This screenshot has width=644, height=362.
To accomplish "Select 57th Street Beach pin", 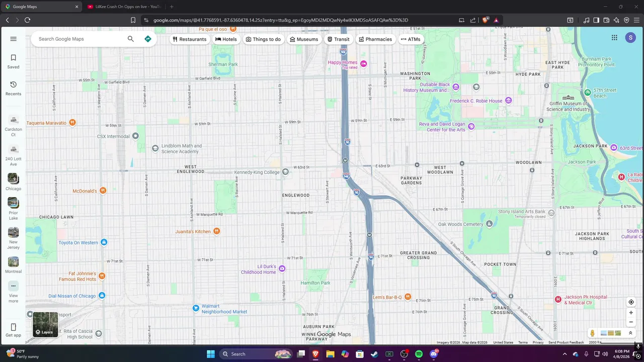I will (587, 92).
